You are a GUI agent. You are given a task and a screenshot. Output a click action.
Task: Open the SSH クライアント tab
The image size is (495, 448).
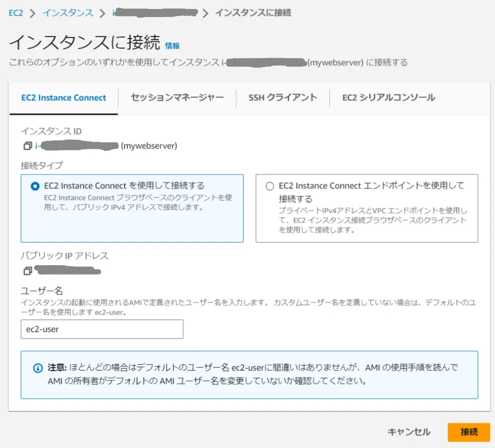pyautogui.click(x=282, y=98)
